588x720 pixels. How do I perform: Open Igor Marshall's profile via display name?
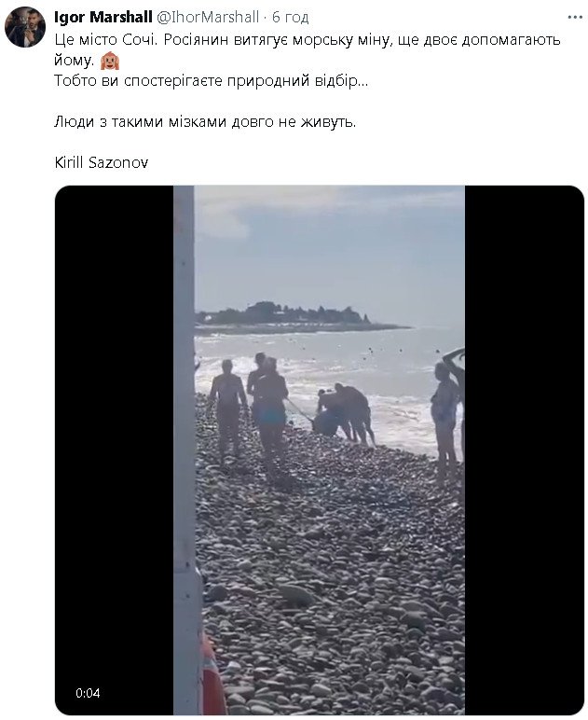[96, 18]
